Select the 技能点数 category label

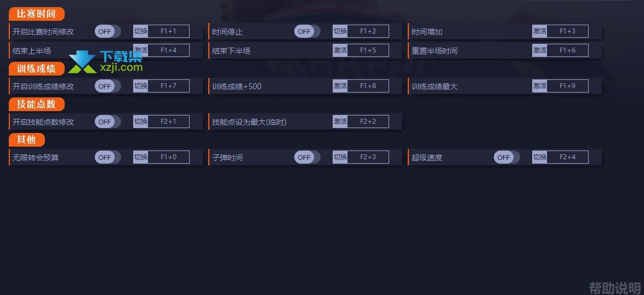(37, 104)
